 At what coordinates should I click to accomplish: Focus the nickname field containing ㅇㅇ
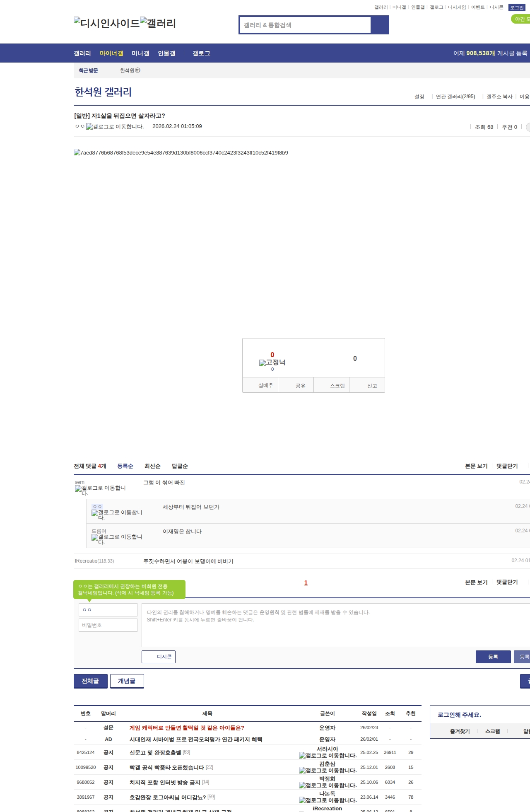point(108,610)
